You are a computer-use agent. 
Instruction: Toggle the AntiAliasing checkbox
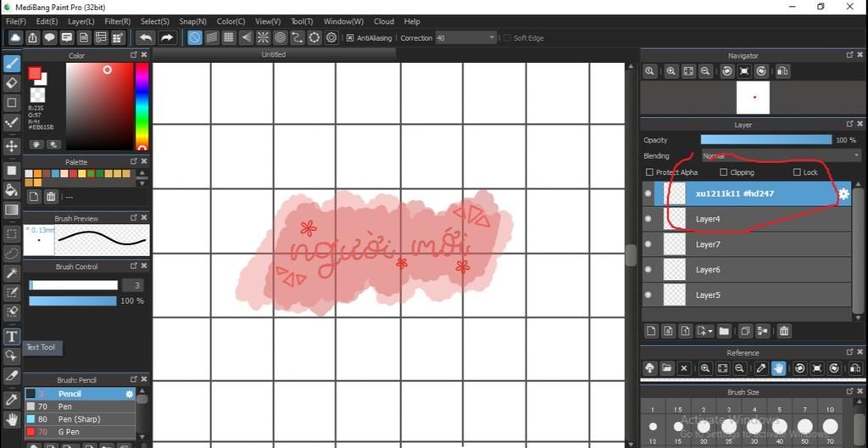point(350,37)
